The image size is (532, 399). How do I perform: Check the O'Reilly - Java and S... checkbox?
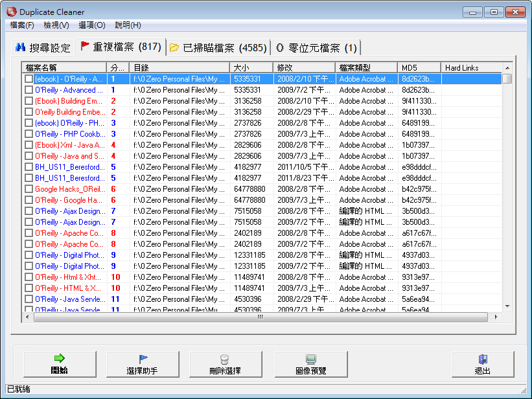pyautogui.click(x=29, y=156)
